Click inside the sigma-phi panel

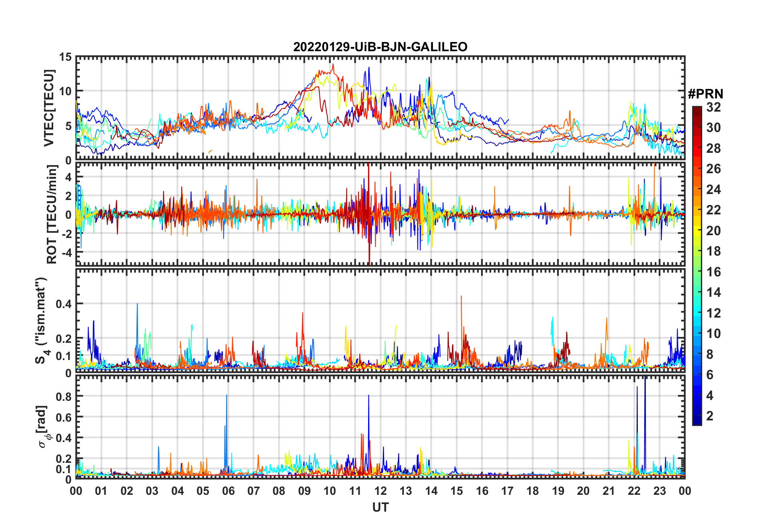(380, 427)
